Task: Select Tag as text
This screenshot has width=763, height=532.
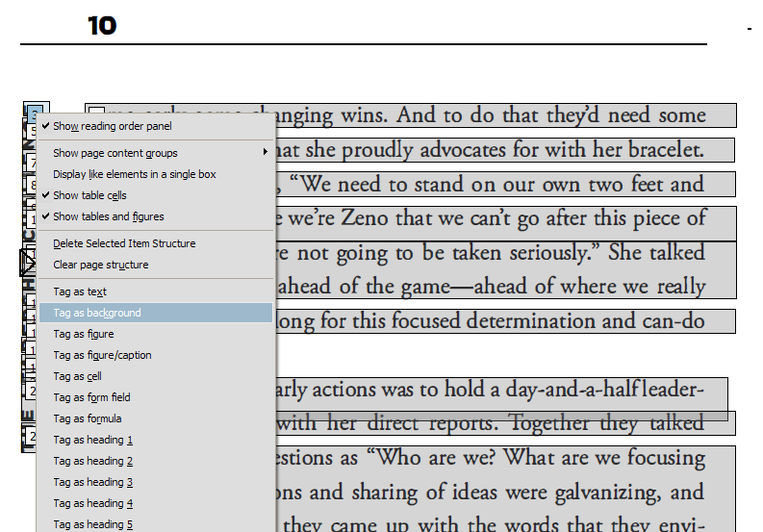Action: point(156,291)
